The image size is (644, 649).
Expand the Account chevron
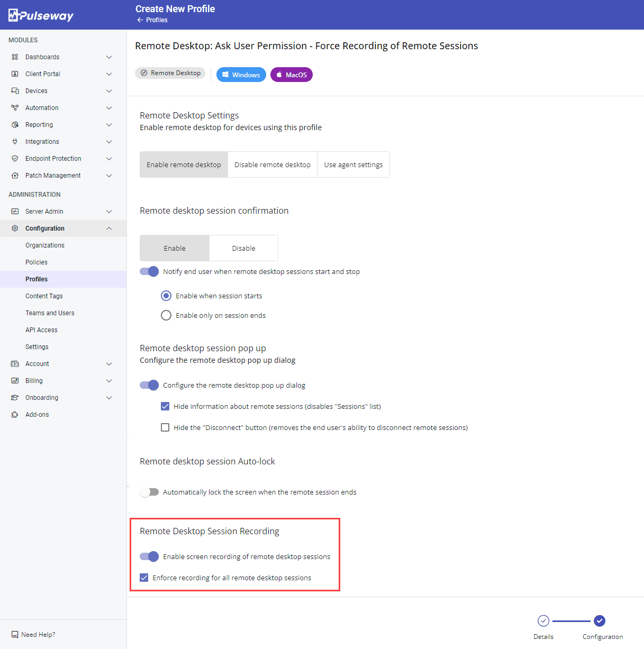[109, 364]
